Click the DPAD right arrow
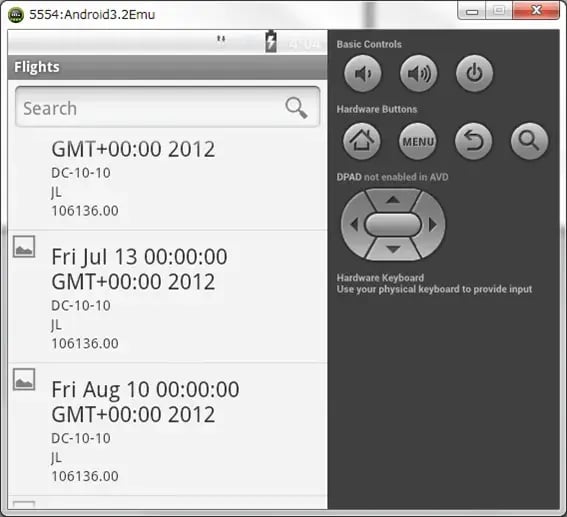This screenshot has height=517, width=567. click(432, 225)
